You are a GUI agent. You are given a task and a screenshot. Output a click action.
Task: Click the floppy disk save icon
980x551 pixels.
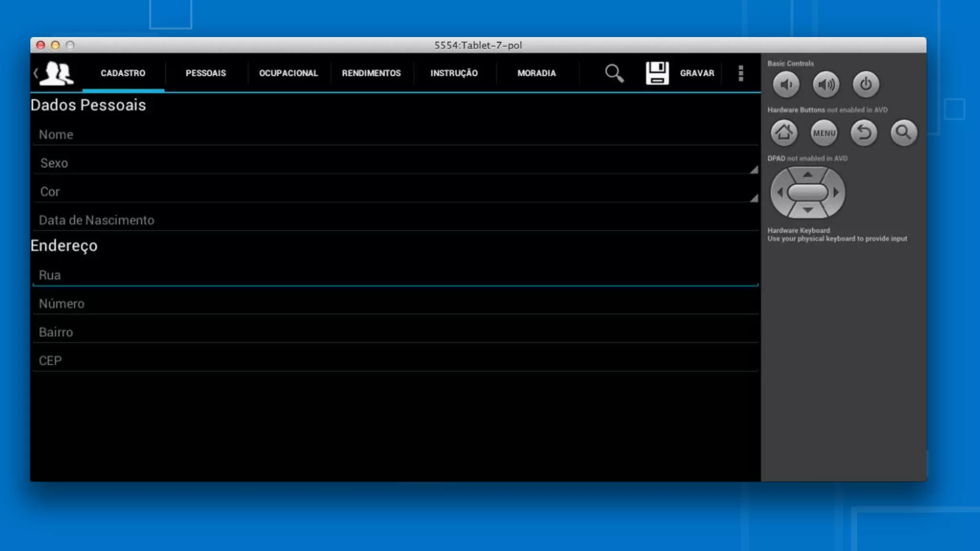click(x=657, y=73)
